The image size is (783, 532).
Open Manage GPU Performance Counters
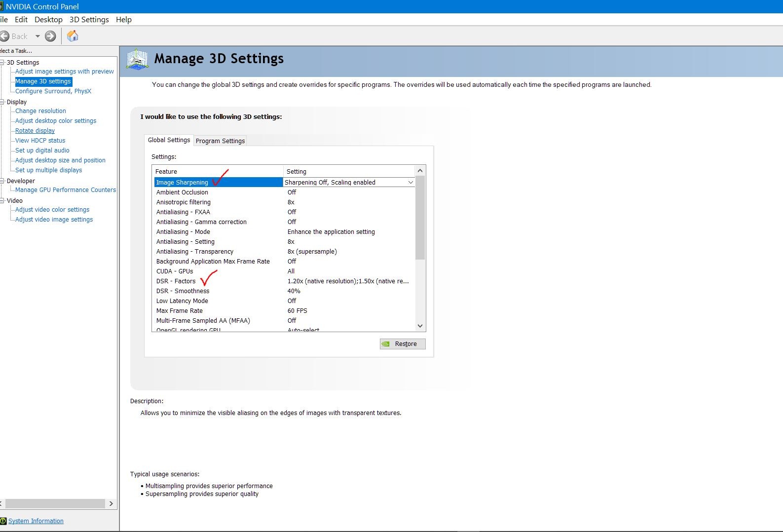pyautogui.click(x=66, y=190)
